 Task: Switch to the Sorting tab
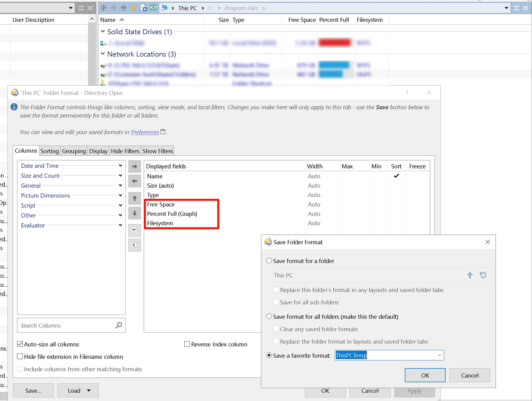point(50,151)
